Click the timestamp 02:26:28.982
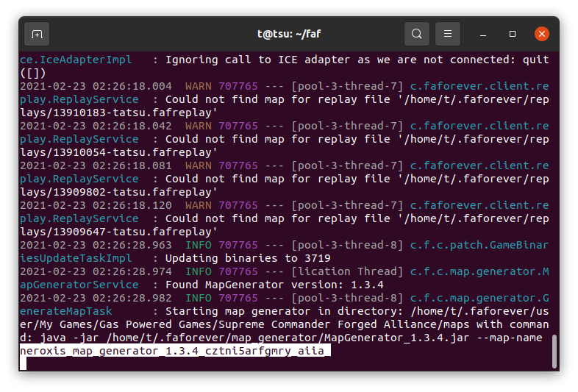 132,298
